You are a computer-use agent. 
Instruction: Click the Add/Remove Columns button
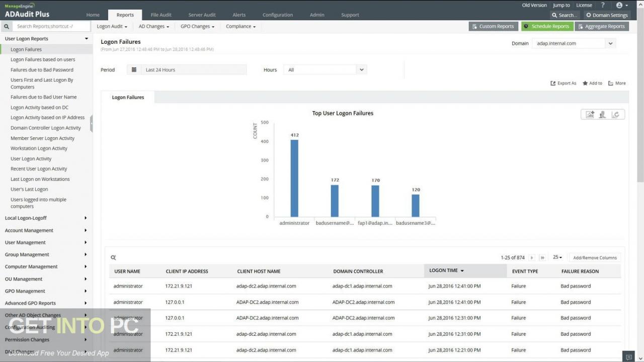(x=595, y=257)
